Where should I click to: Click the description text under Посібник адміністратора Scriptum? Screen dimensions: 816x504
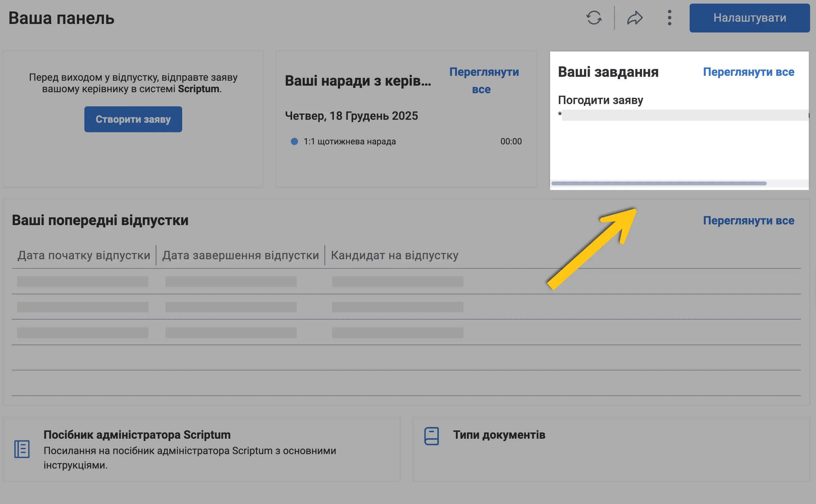(190, 458)
